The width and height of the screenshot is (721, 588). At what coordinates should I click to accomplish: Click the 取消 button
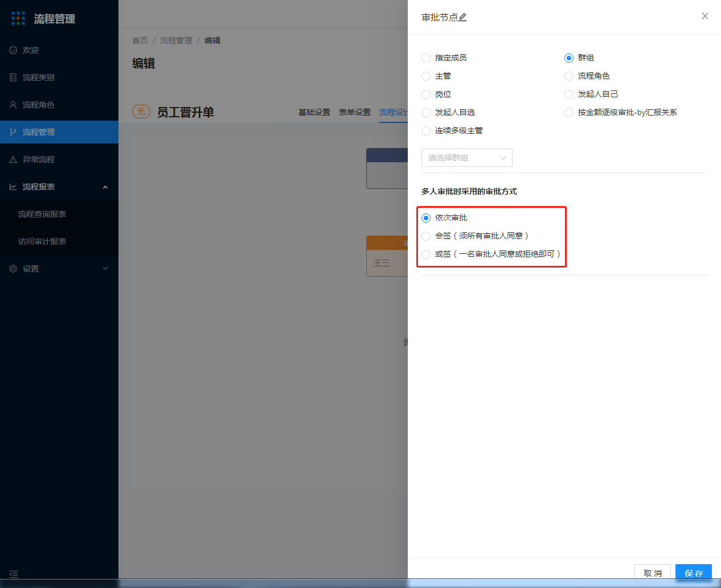(653, 573)
